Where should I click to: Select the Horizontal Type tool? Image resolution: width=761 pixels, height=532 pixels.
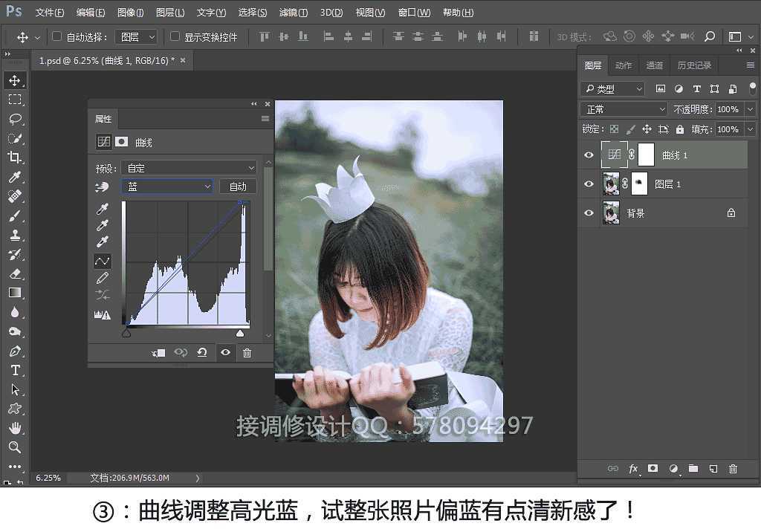click(x=15, y=369)
